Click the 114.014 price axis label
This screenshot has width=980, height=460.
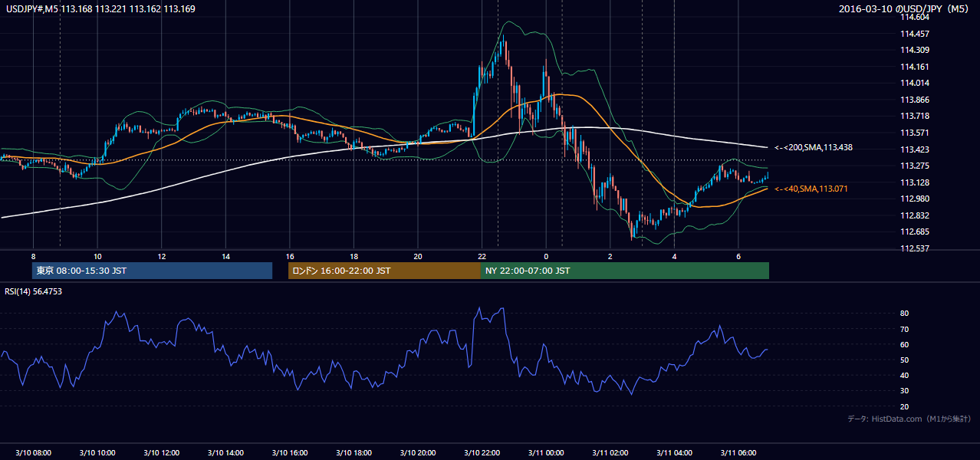point(916,83)
